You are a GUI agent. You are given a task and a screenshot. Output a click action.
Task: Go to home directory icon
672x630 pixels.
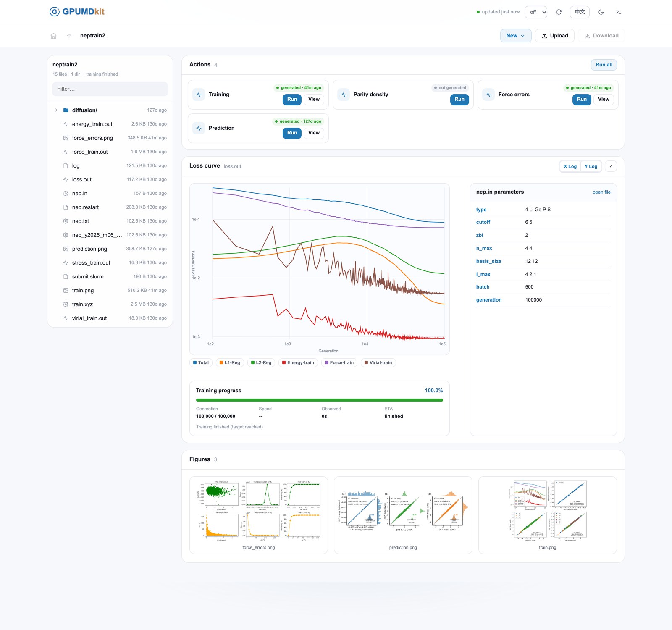pyautogui.click(x=53, y=36)
